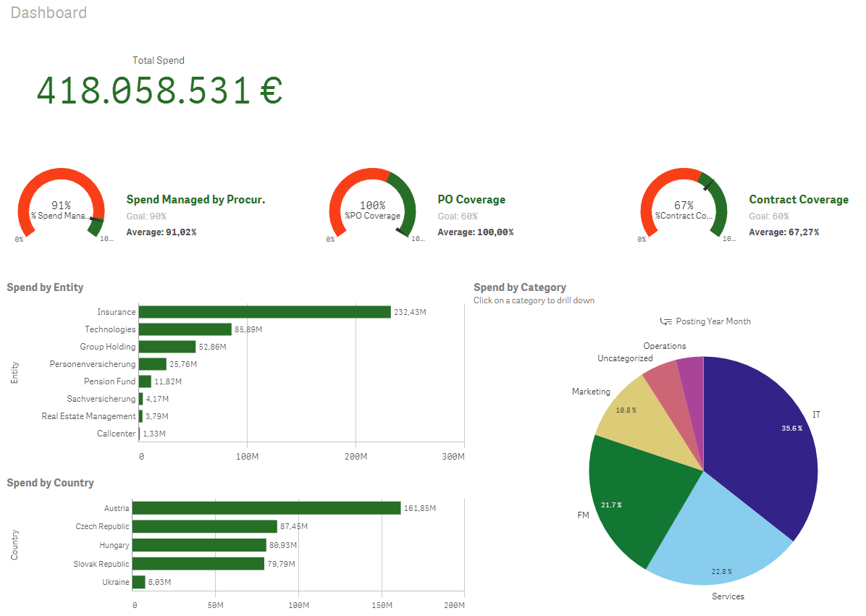Select the Austria bar in Spend by Country
Viewport: 866px width, 616px height.
click(266, 508)
